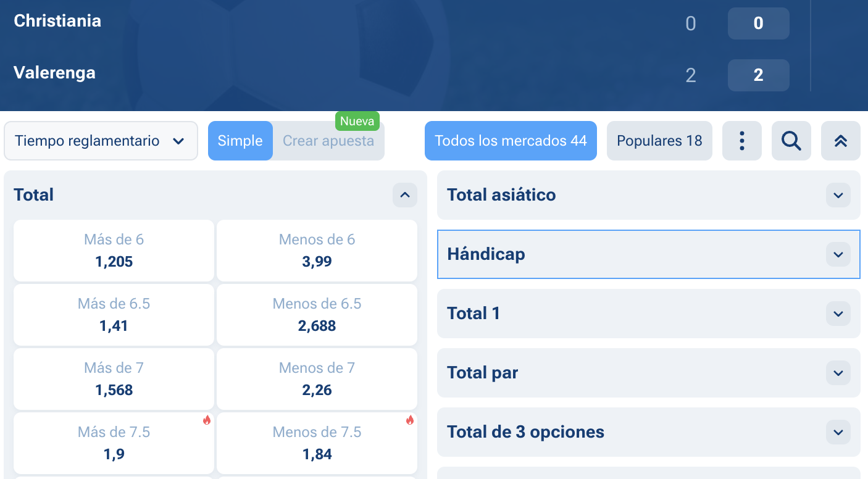This screenshot has height=479, width=868.
Task: Expand the Hándicap market
Action: [838, 254]
